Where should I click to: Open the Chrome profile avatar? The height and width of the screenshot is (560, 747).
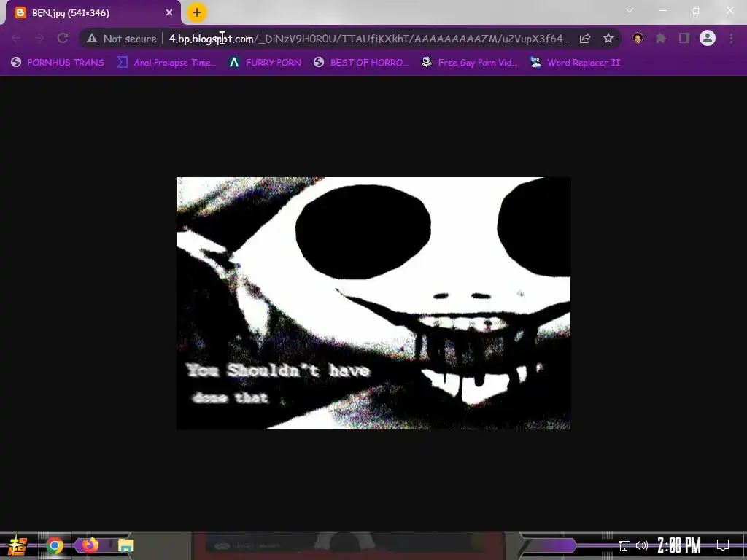(x=708, y=38)
